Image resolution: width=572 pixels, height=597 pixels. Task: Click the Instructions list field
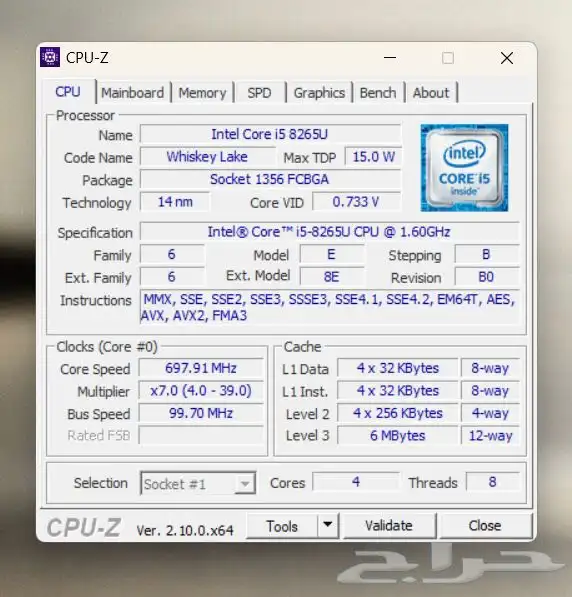(x=329, y=307)
